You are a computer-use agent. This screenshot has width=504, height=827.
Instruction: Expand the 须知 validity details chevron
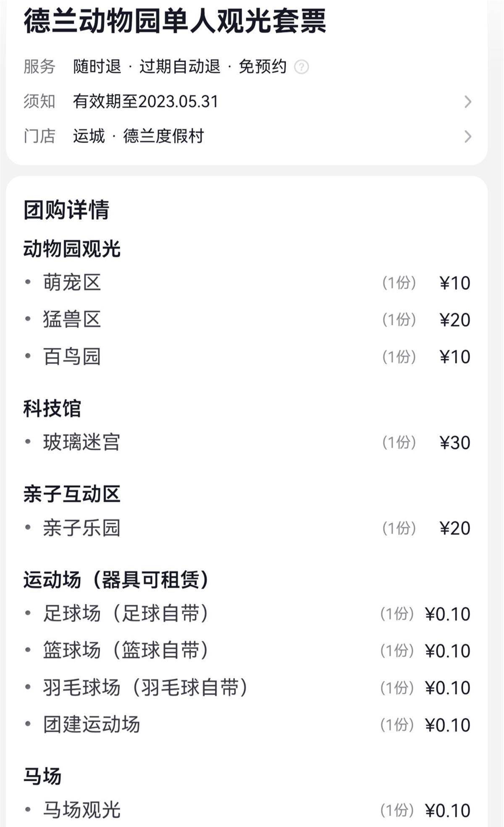467,102
